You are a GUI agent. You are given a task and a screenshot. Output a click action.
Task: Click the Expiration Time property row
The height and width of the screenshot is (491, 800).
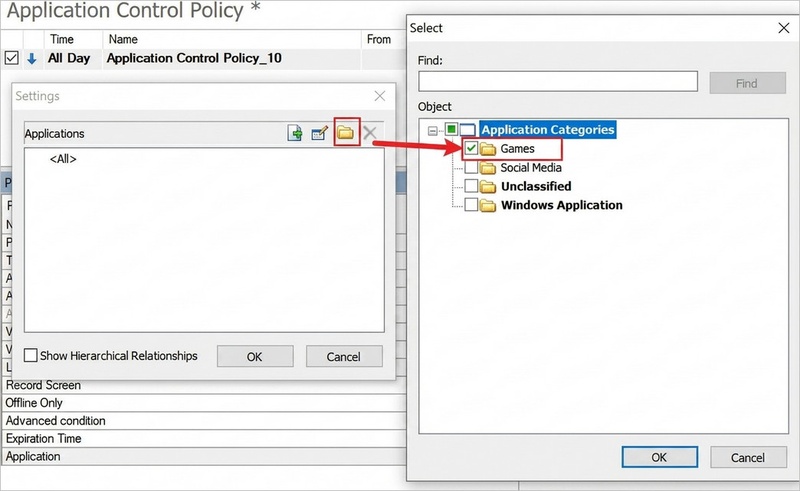pyautogui.click(x=204, y=438)
